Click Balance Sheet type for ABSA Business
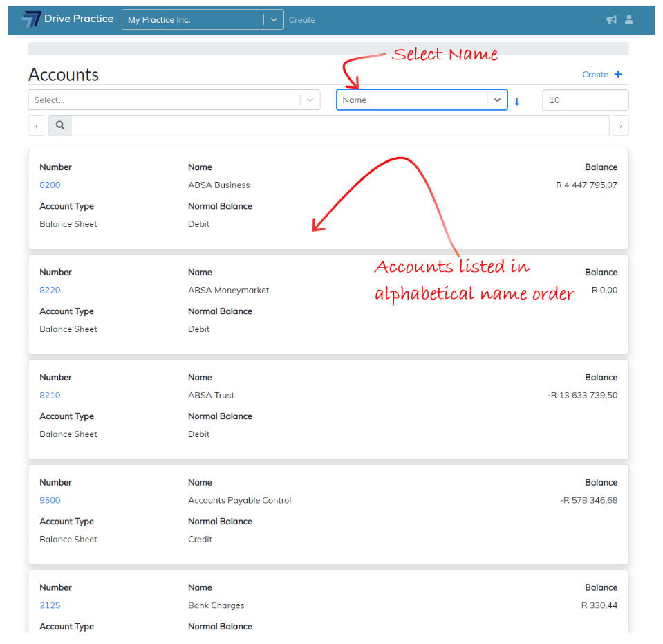663x644 pixels. pos(68,224)
